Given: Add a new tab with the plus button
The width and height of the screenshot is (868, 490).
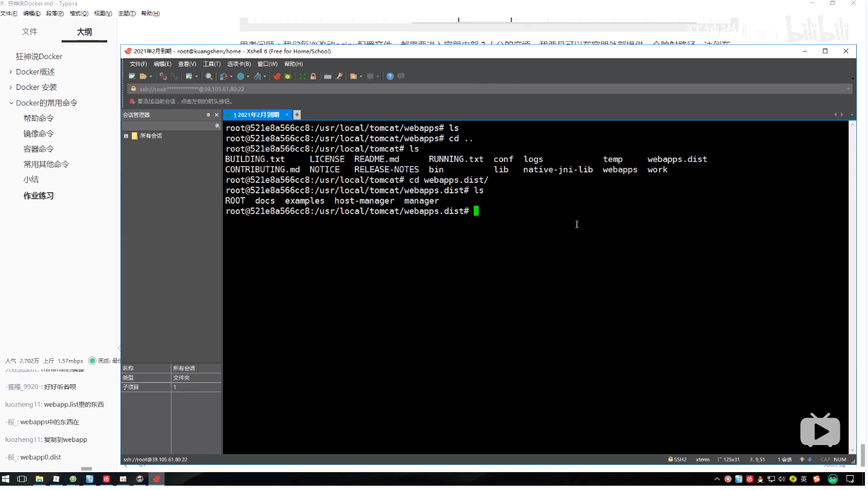Looking at the screenshot, I should coord(297,115).
